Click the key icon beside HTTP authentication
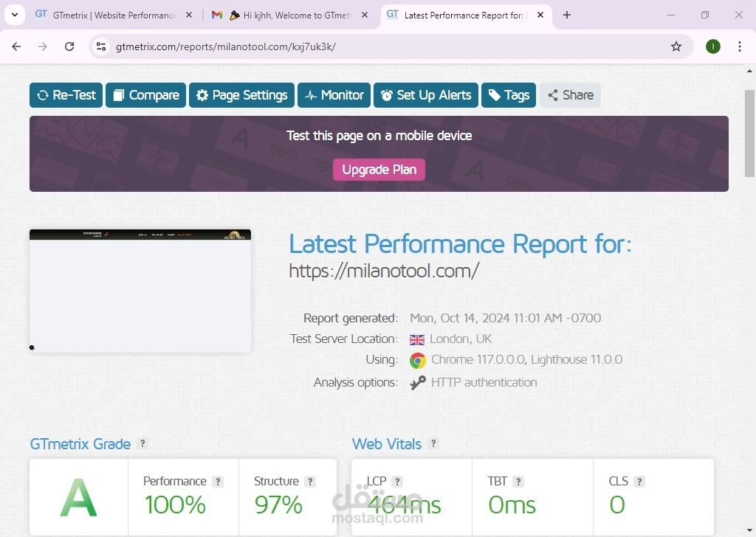This screenshot has width=756, height=537. click(418, 383)
